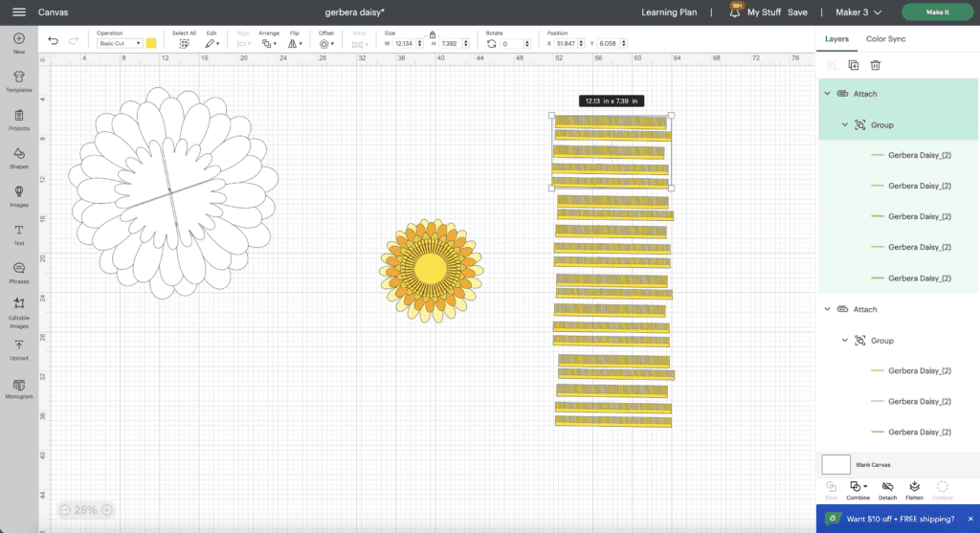The width and height of the screenshot is (980, 533).
Task: Zoom out canvas with minus icon
Action: [x=65, y=510]
